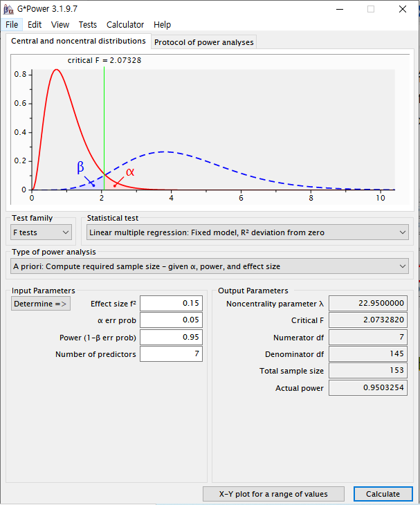Screen dimensions: 420x505
Task: Expand the Type of power analysis dropdown
Action: click(210, 266)
